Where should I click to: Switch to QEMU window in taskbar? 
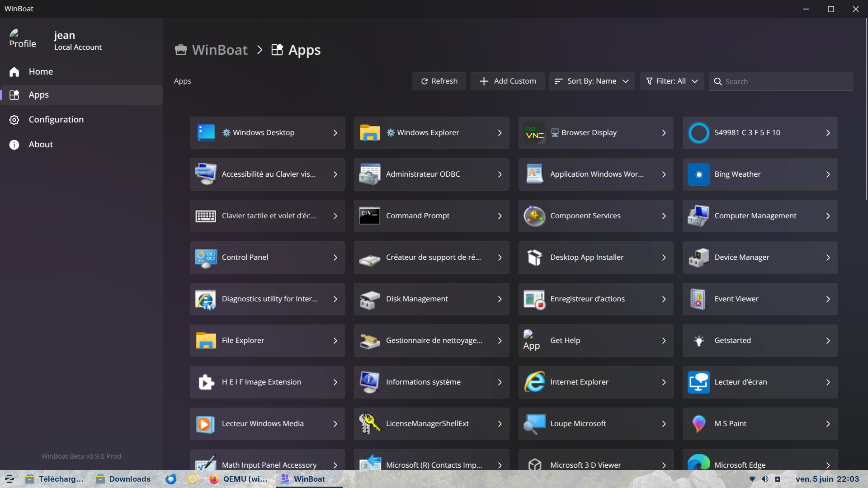(x=239, y=479)
